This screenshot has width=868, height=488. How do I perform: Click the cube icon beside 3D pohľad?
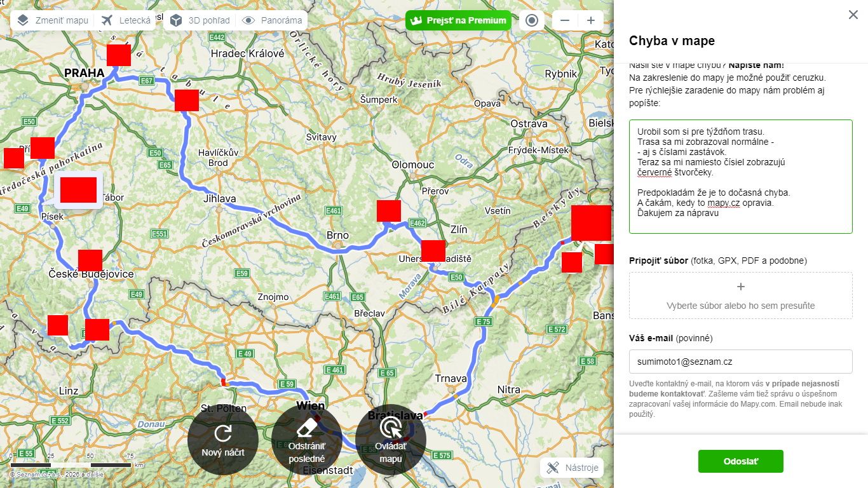pyautogui.click(x=176, y=20)
